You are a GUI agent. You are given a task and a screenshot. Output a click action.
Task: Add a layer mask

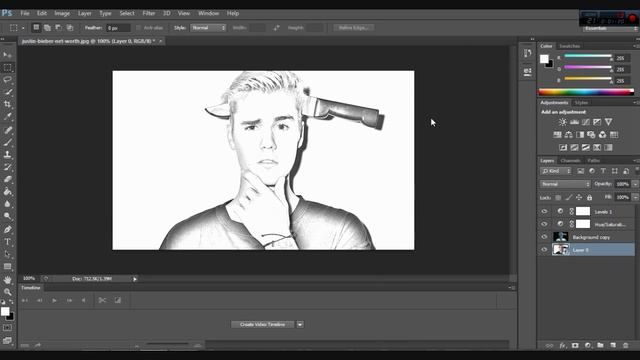pos(575,345)
